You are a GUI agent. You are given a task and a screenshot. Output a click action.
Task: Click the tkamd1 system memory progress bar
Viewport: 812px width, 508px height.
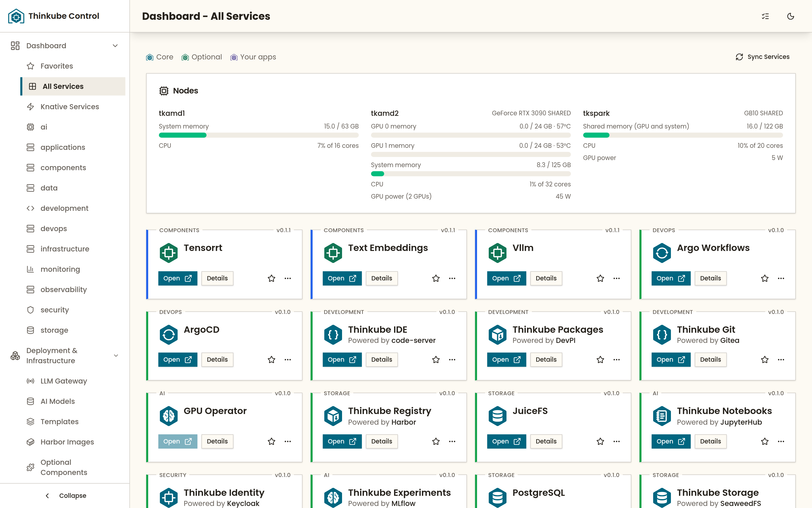point(258,135)
